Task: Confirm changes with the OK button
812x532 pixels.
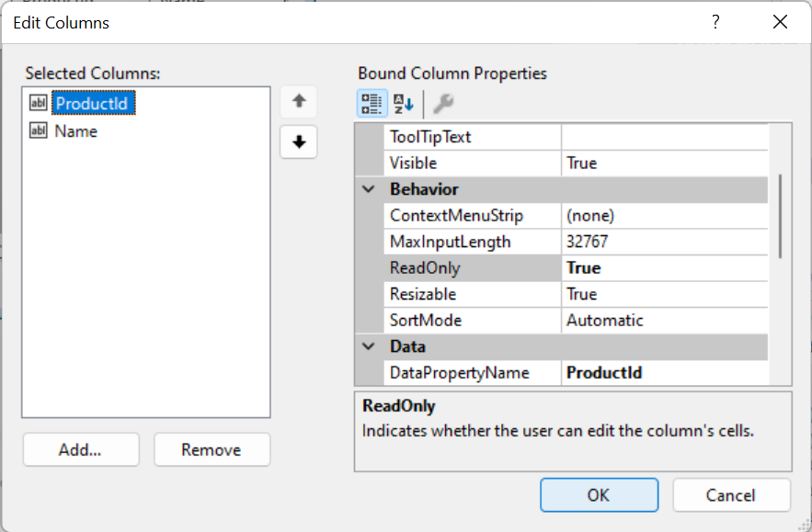Action: 599,494
